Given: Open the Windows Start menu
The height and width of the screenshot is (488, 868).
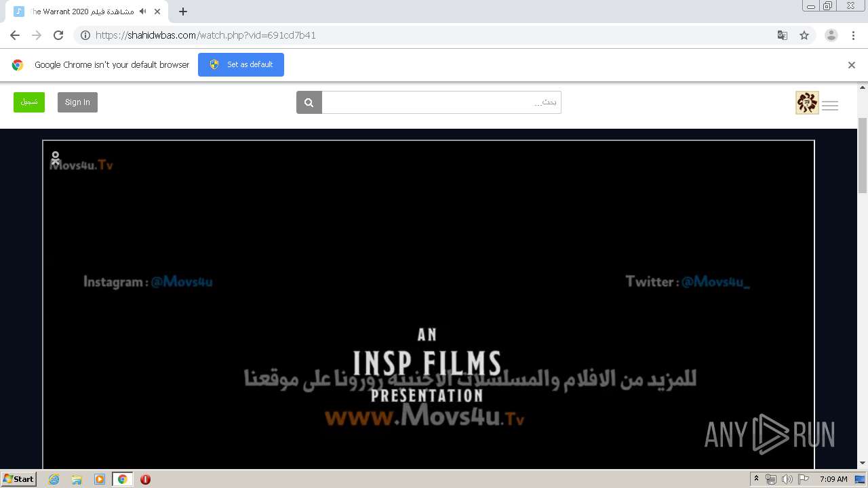Looking at the screenshot, I should coord(18,479).
